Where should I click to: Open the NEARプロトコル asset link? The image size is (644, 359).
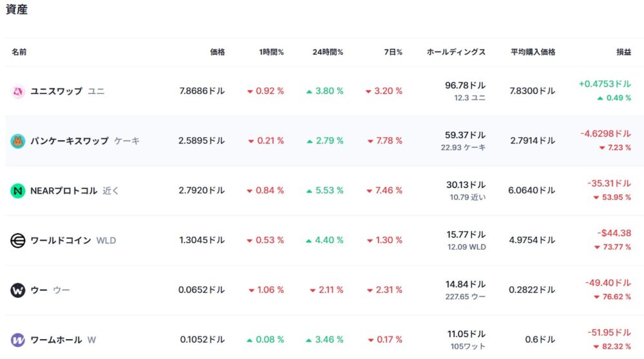(64, 190)
